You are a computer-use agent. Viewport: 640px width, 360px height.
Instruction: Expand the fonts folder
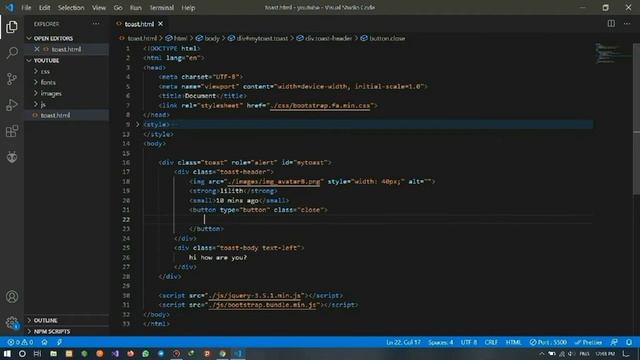tap(36, 82)
